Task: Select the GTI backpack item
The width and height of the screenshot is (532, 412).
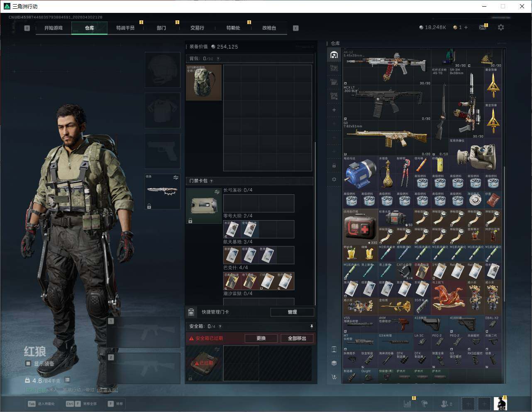Action: (204, 82)
